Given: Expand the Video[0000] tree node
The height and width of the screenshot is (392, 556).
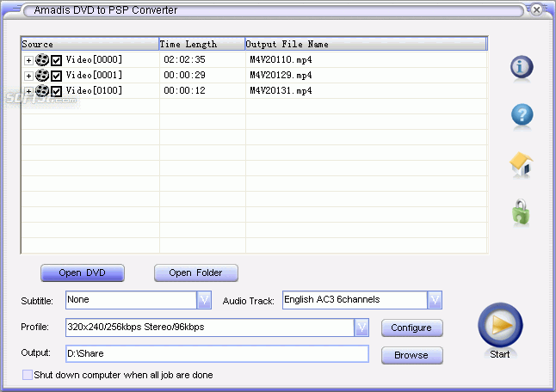Looking at the screenshot, I should click(28, 60).
